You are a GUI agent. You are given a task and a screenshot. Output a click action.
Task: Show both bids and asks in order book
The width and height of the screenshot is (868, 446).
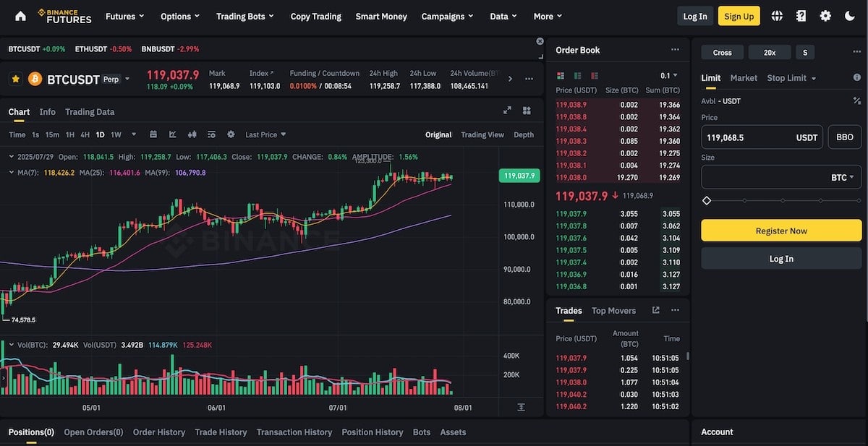[x=560, y=75]
